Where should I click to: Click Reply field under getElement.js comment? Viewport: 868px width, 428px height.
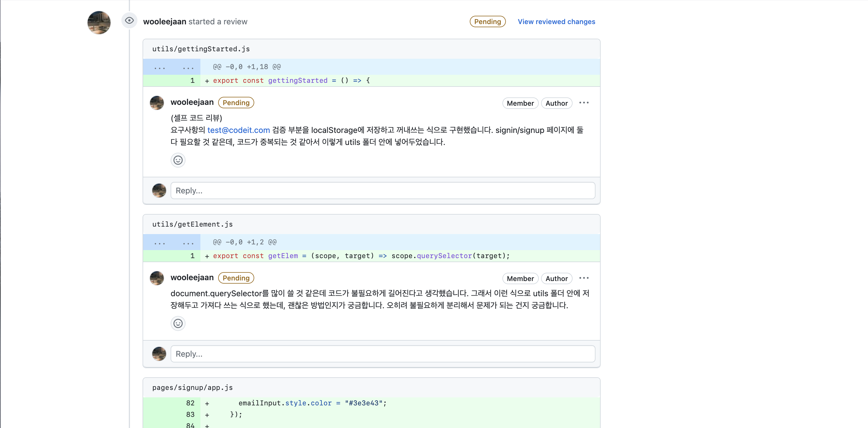382,354
